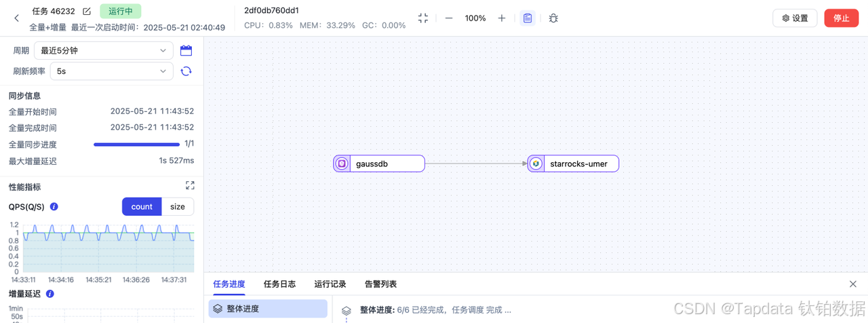Select 整体进度 in the left list

tap(268, 309)
